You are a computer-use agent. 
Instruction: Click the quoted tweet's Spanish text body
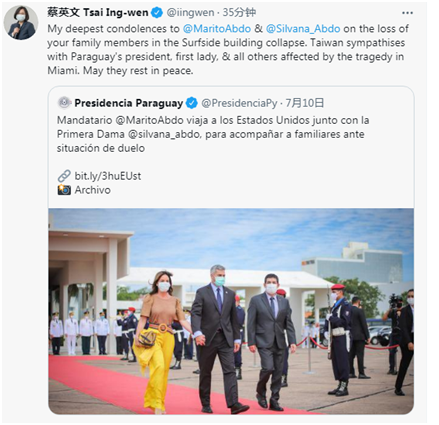(213, 134)
